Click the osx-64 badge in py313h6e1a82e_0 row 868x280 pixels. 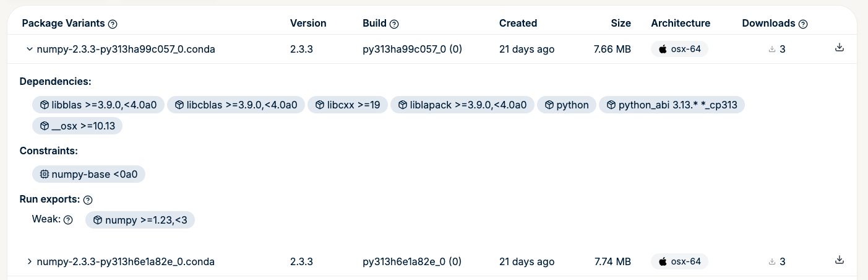(679, 261)
